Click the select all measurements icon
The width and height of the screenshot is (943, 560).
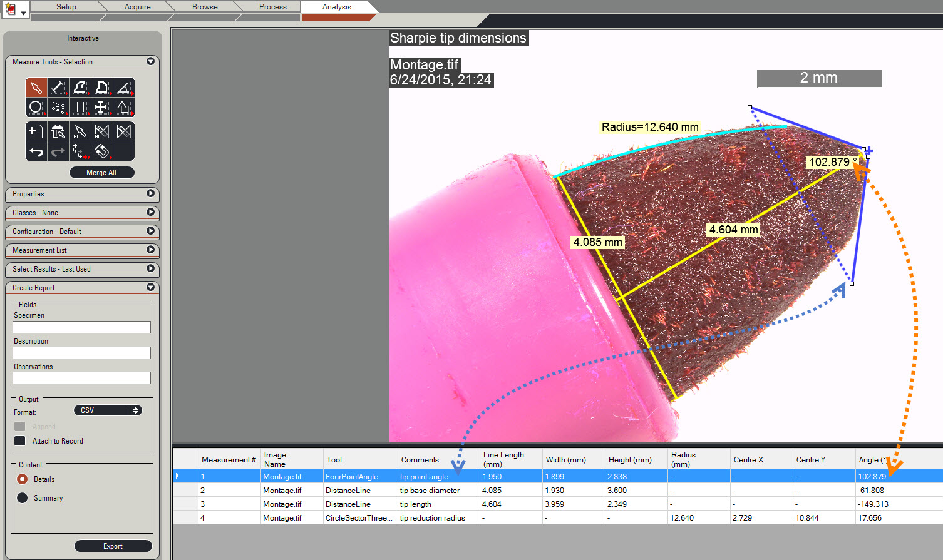[80, 131]
